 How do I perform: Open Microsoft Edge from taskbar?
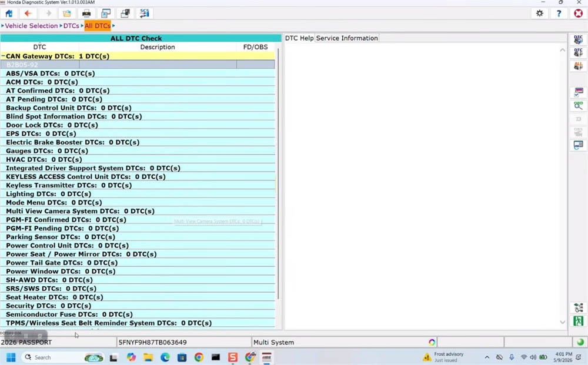point(165,357)
